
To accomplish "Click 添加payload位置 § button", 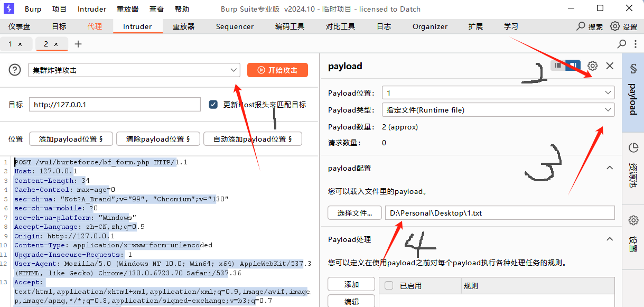I will (x=71, y=139).
